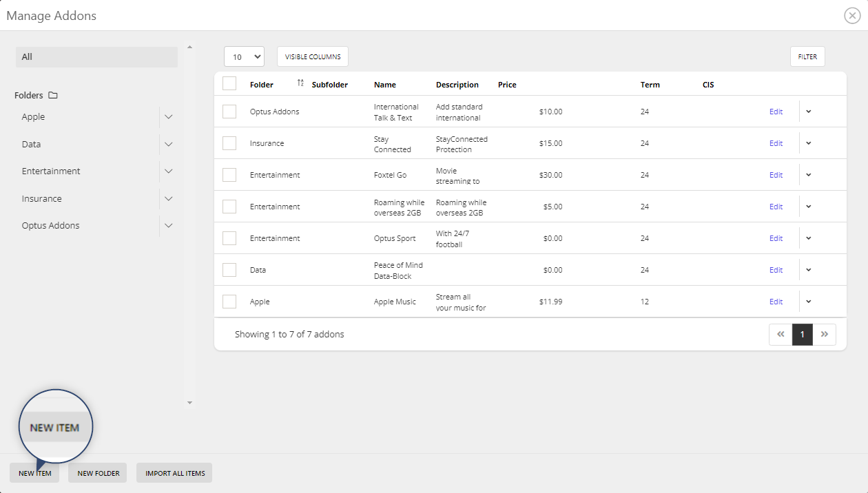Viewport: 868px width, 493px height.
Task: Select the All filter at the sidebar top
Action: [96, 56]
